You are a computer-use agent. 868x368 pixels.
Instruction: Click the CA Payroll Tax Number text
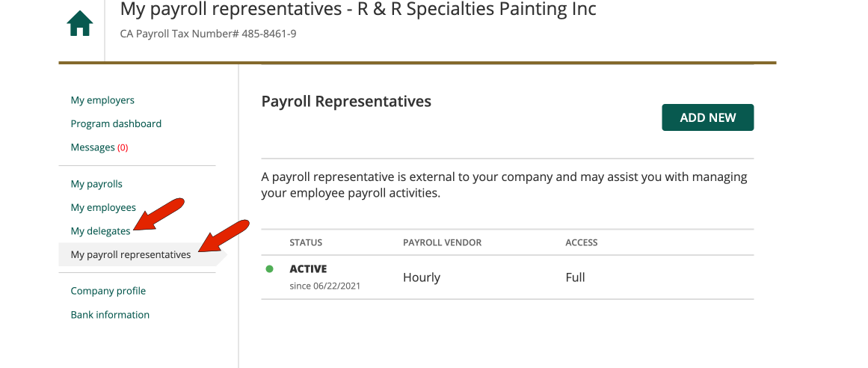208,34
